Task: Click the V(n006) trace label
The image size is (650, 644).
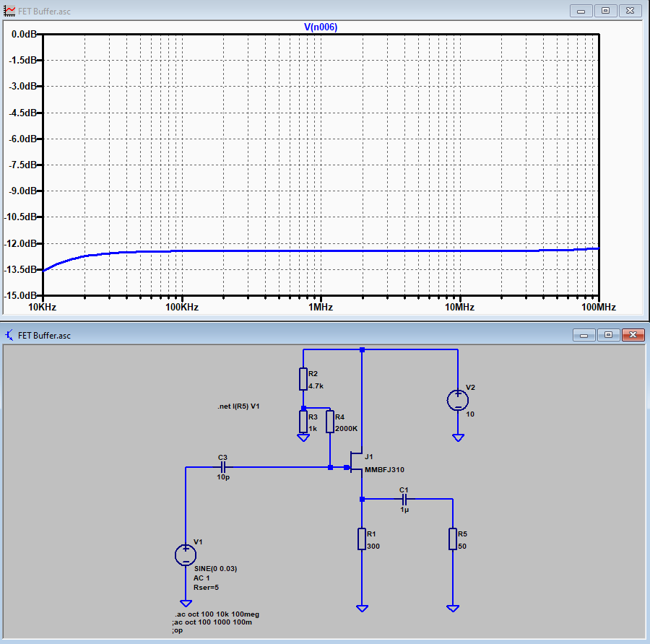Action: click(x=321, y=27)
